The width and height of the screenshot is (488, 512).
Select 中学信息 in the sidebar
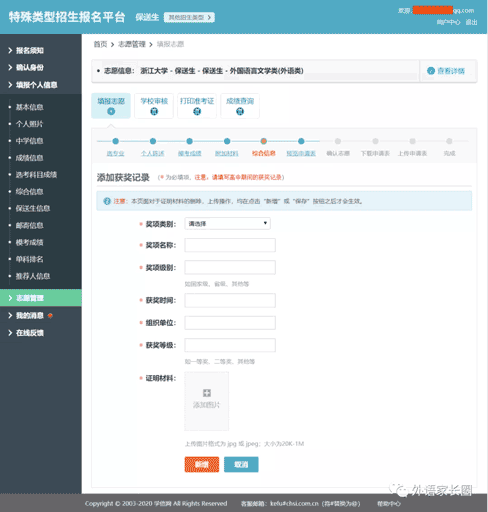tap(29, 141)
